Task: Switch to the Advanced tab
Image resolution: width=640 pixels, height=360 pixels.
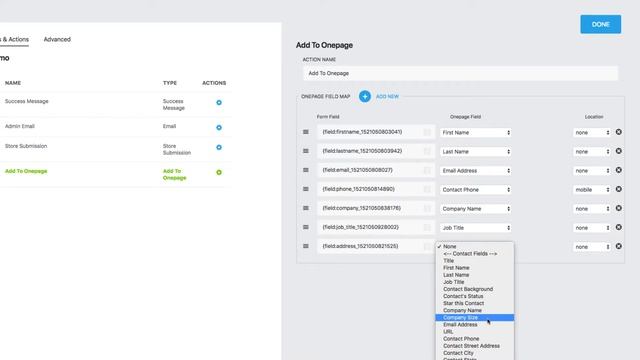Action: (57, 39)
